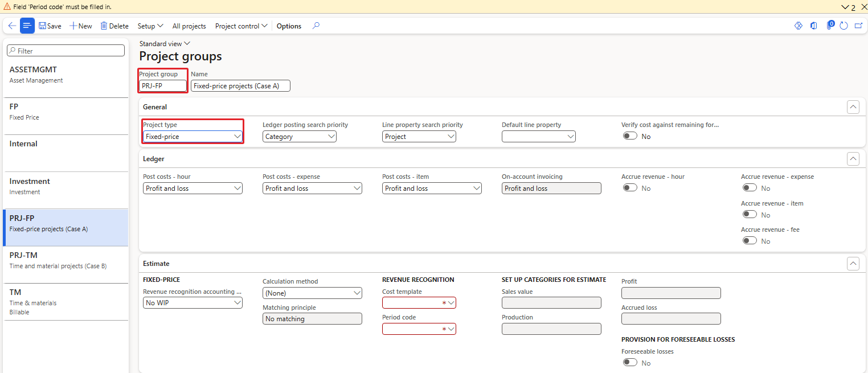
Task: Select the ASSETMGMT project group
Action: pos(65,79)
